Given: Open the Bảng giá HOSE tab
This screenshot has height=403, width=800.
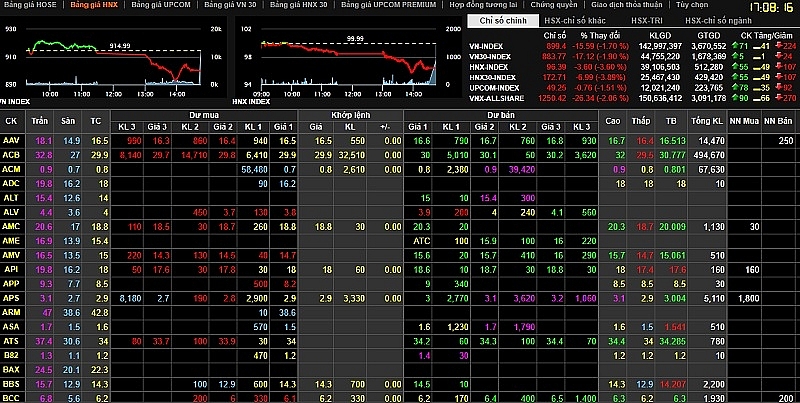Looking at the screenshot, I should [30, 5].
